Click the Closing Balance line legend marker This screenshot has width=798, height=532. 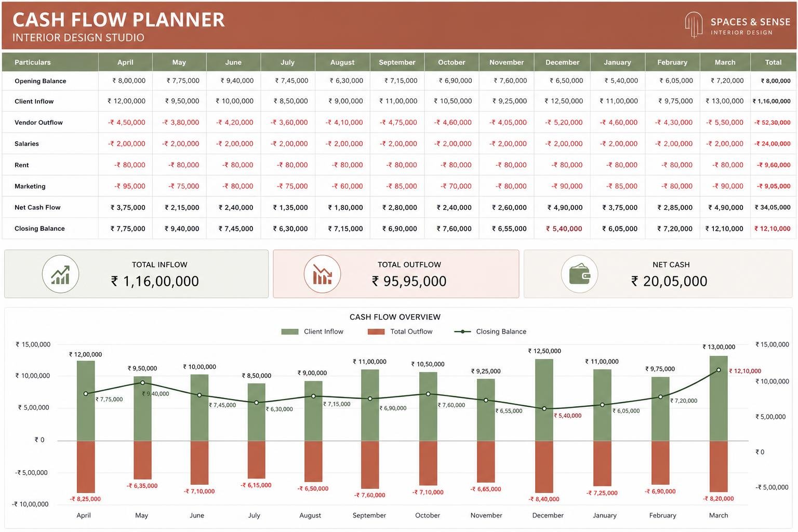click(462, 331)
